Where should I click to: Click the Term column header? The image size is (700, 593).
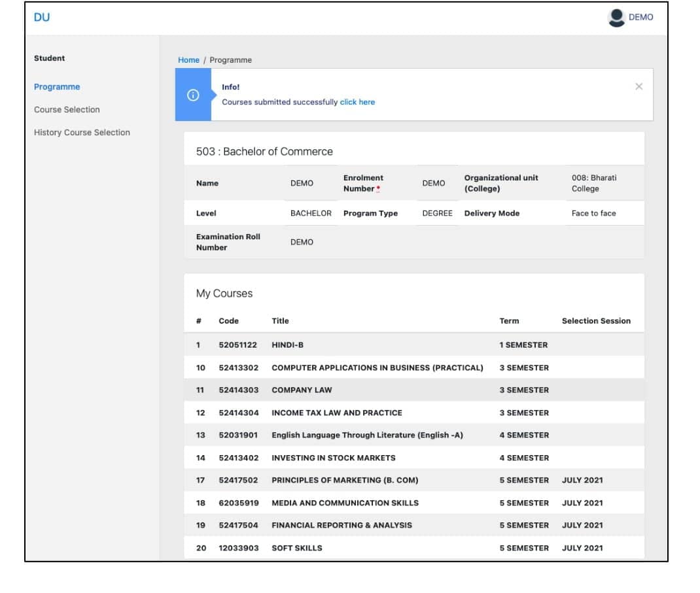[510, 321]
